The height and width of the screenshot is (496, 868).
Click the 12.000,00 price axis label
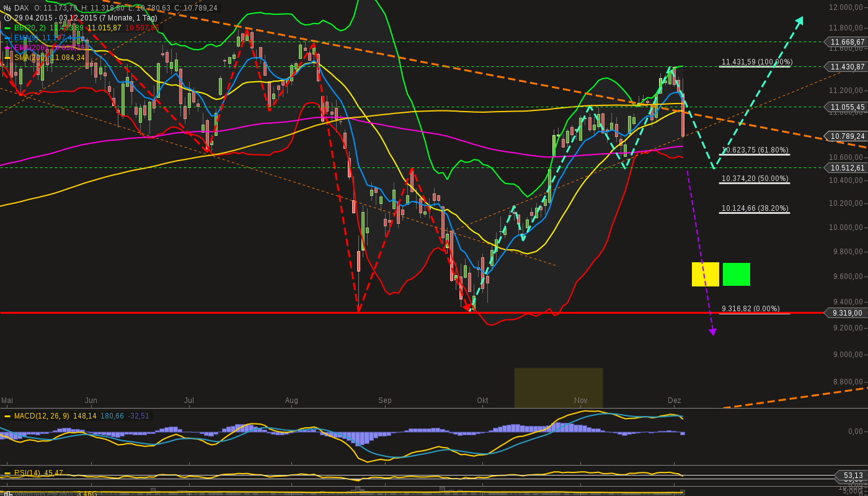point(846,7)
